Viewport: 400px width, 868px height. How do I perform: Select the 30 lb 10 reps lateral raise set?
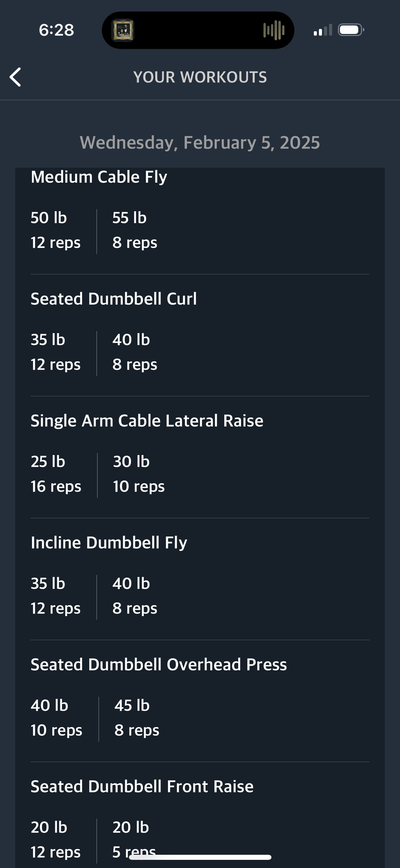(x=139, y=474)
